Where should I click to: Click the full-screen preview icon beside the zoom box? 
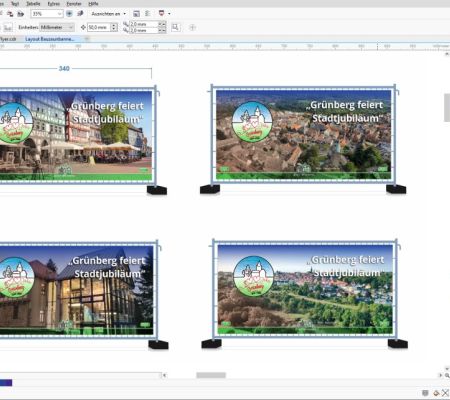point(69,14)
